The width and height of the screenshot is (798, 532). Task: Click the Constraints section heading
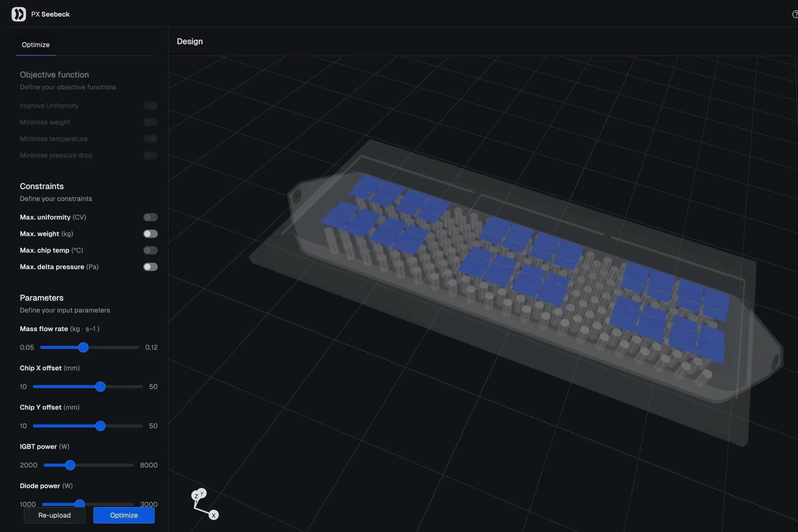point(42,186)
